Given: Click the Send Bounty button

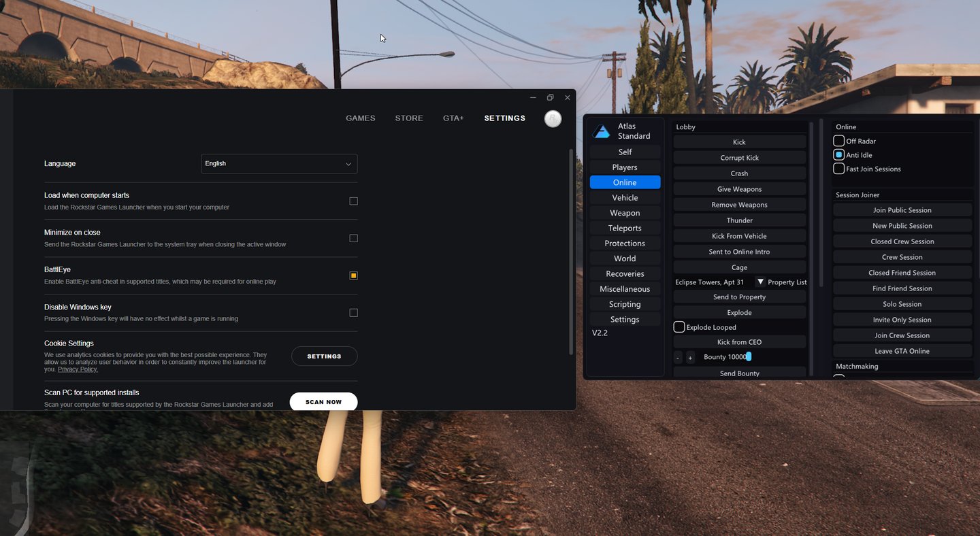Looking at the screenshot, I should coord(739,373).
